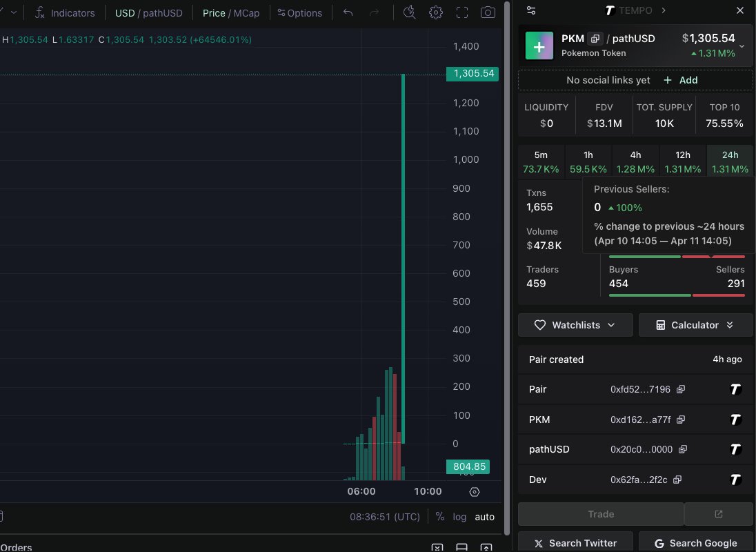
Task: Copy the pathUSD address 0x20c0…0000
Action: 683,449
